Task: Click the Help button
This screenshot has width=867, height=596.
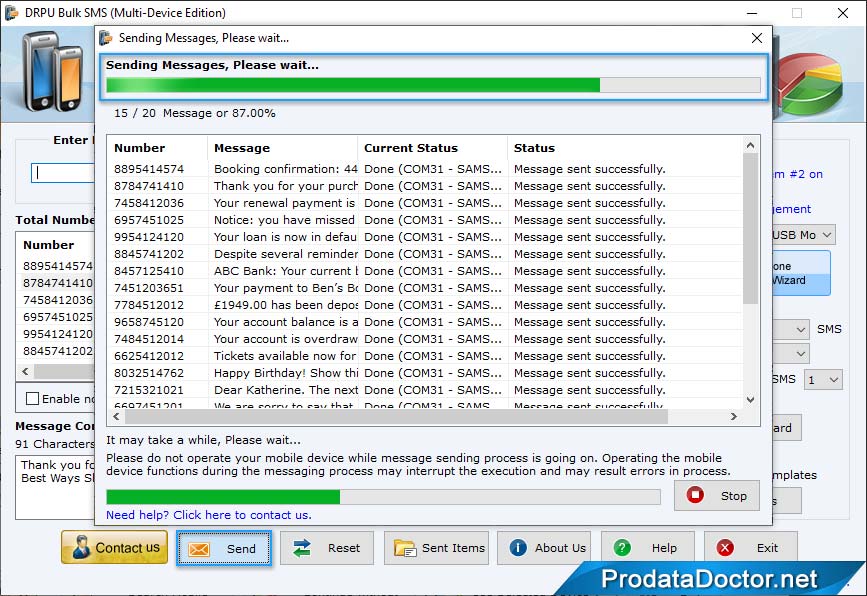Action: [647, 548]
